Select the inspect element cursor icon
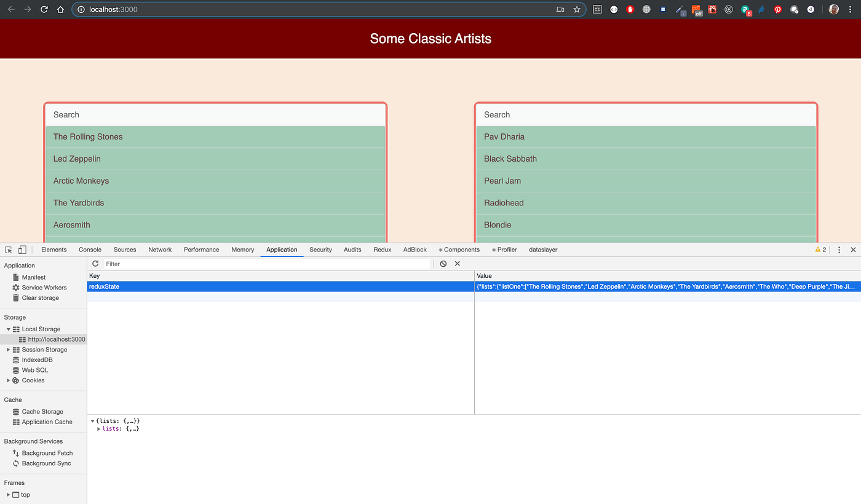Viewport: 861px width, 504px height. coord(8,250)
